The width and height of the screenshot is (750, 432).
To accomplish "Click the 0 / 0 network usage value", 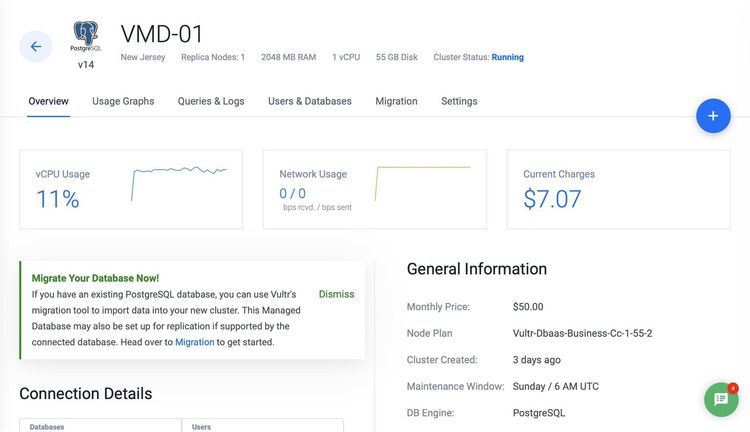I will point(292,193).
